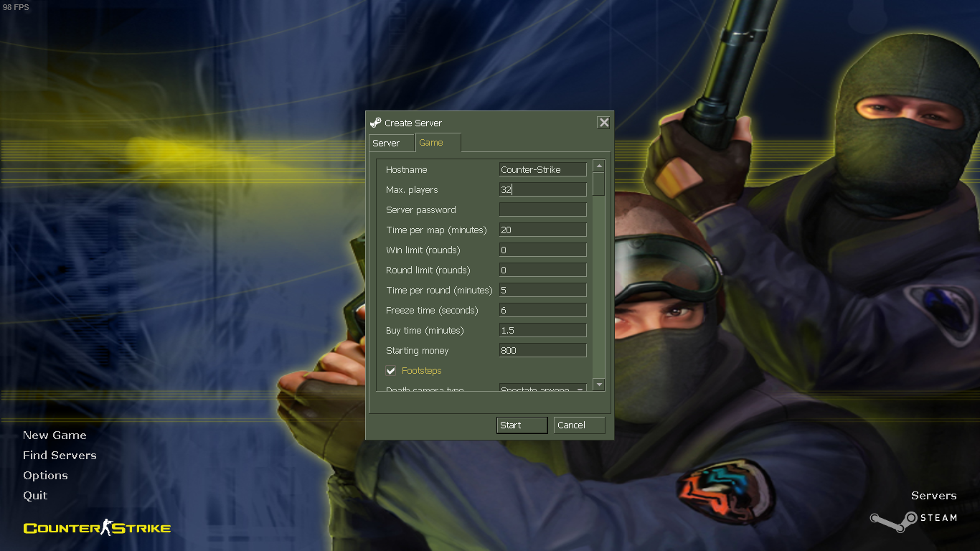Click the scroll down arrow in settings list
The height and width of the screenshot is (551, 980).
pos(599,385)
